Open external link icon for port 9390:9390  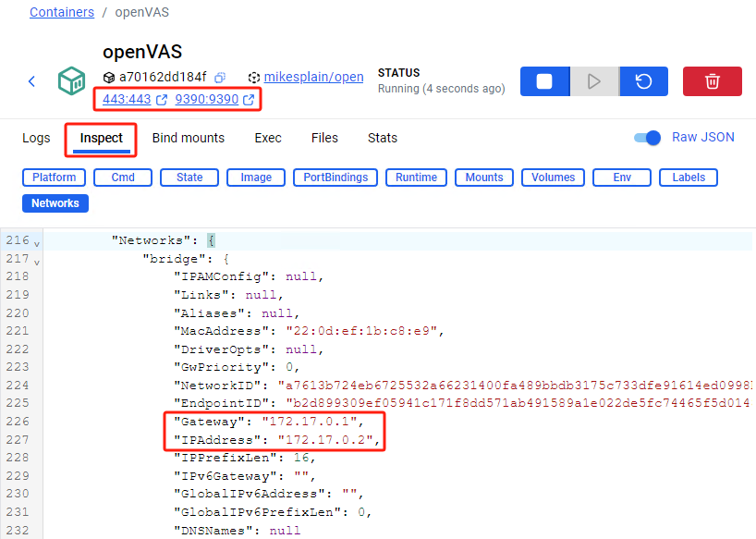(249, 99)
